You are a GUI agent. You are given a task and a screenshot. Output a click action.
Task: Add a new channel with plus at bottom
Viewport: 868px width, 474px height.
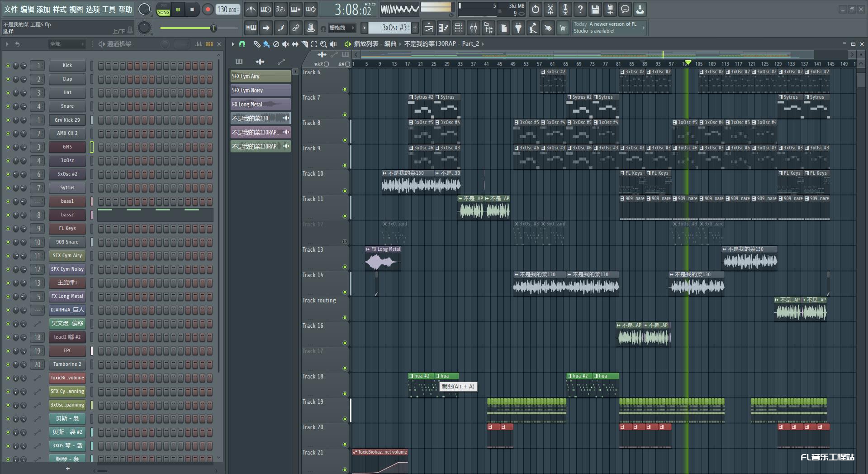coord(68,469)
